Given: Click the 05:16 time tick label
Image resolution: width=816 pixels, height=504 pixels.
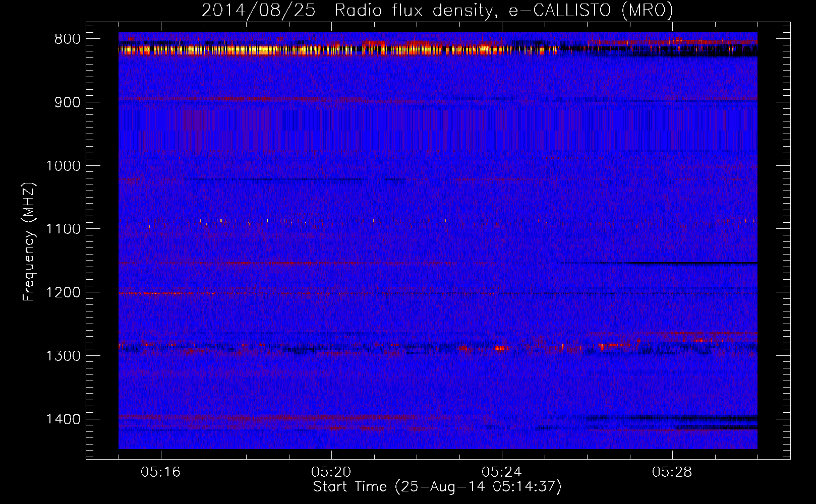Looking at the screenshot, I should point(161,472).
